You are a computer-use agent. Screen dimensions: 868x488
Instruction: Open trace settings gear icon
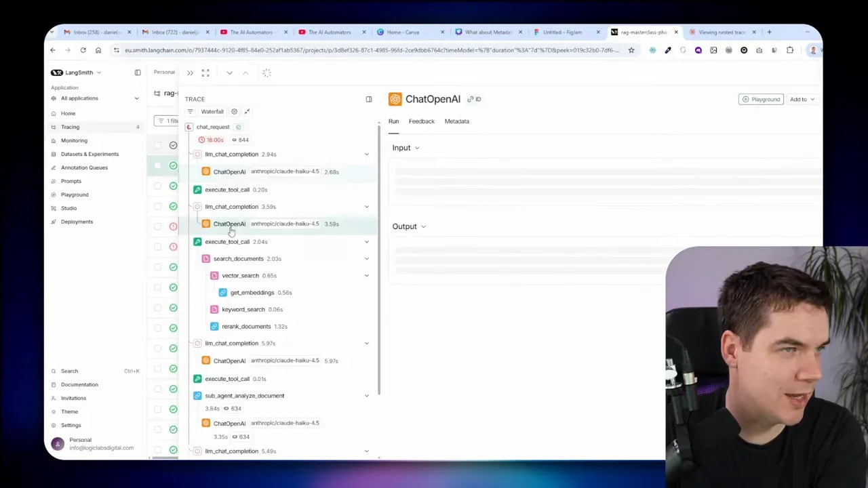click(234, 112)
